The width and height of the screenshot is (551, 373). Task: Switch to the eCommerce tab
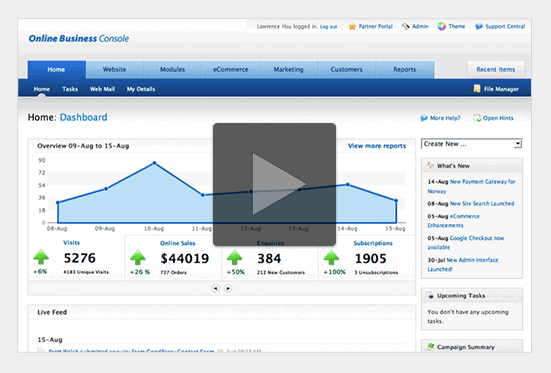coord(231,69)
